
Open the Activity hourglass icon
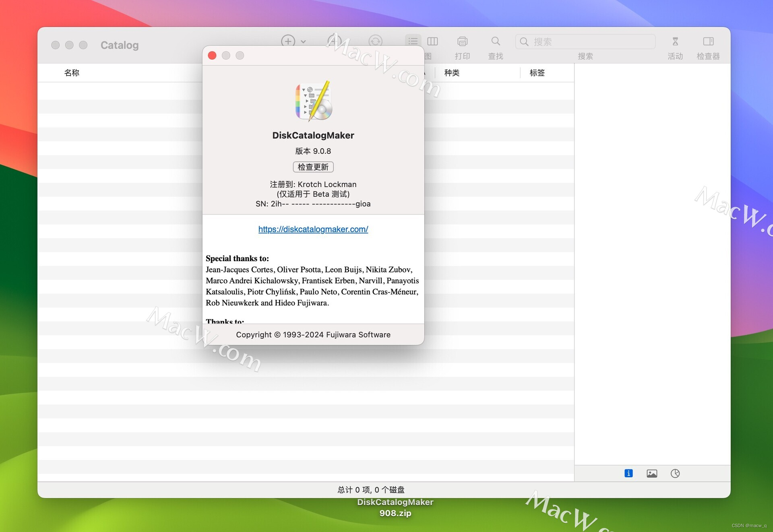[675, 41]
